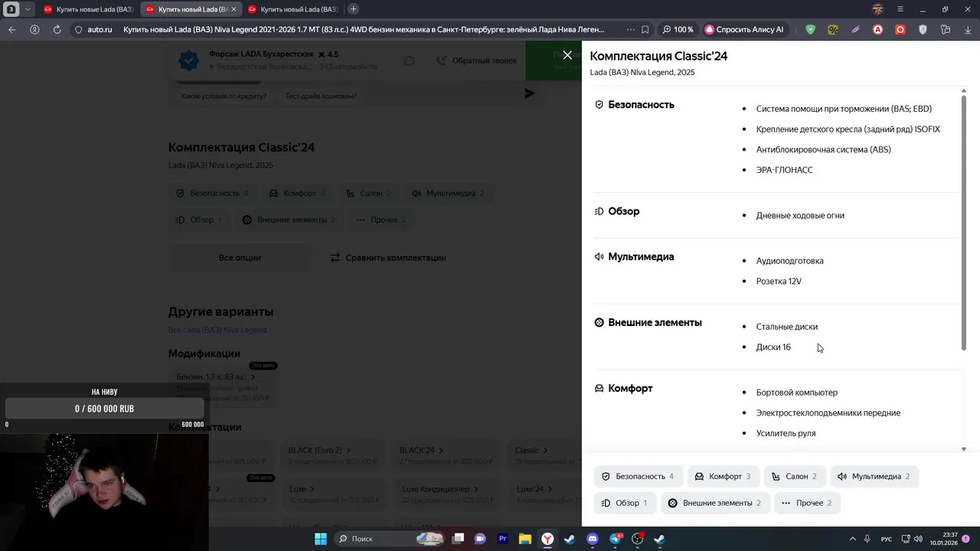This screenshot has height=551, width=980.
Task: Open Спросить Алису AI assistant
Action: pyautogui.click(x=745, y=30)
